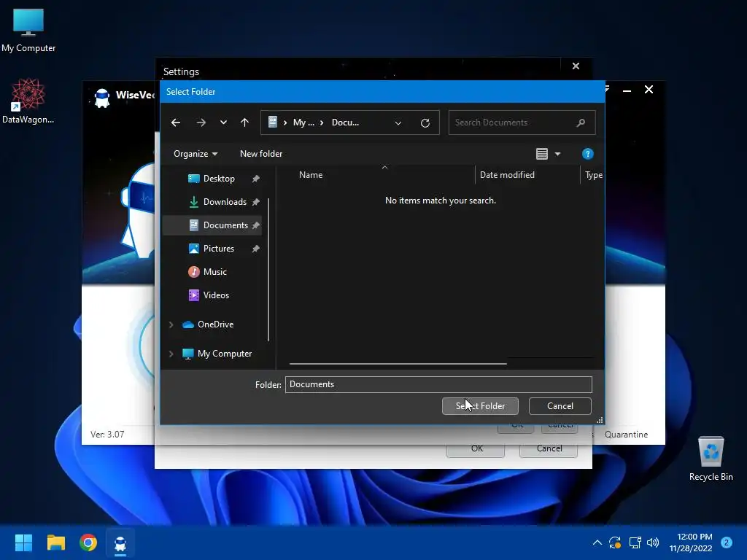This screenshot has height=560, width=747.
Task: Click the navigation pane vertical scrollbar
Action: click(x=268, y=270)
